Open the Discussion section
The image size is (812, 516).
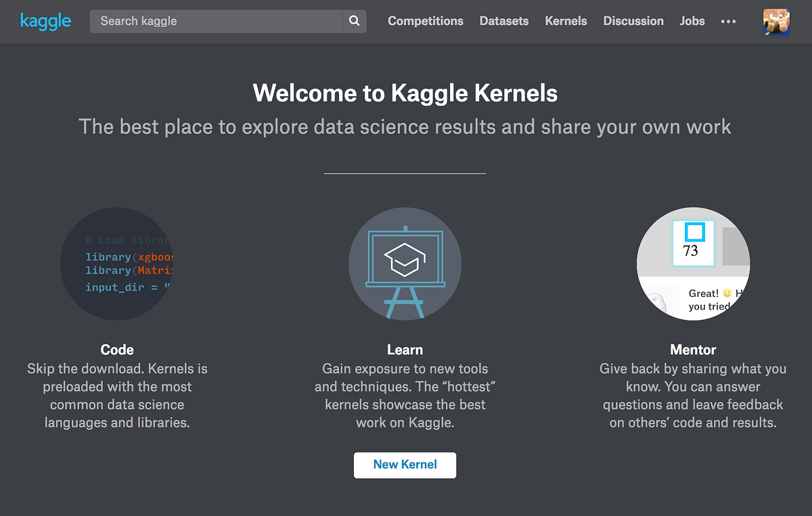633,21
